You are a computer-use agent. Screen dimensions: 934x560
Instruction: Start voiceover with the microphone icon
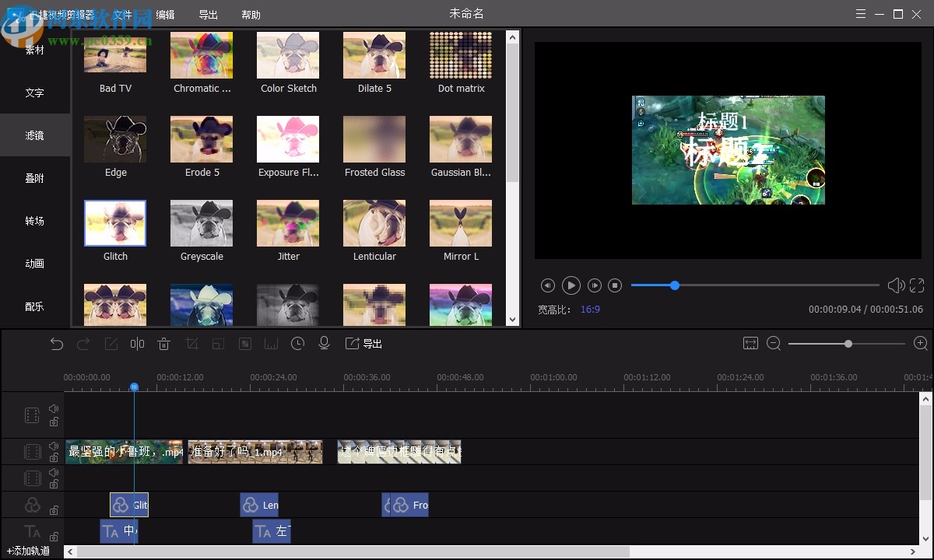(325, 344)
